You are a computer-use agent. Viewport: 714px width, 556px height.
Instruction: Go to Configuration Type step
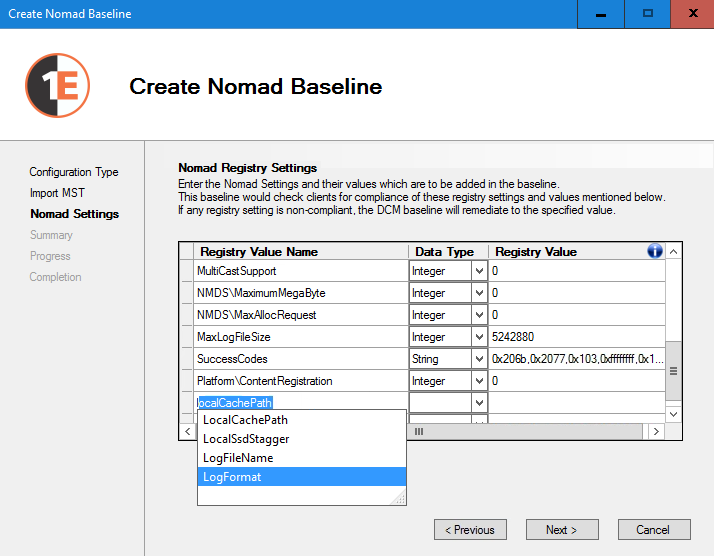74,172
